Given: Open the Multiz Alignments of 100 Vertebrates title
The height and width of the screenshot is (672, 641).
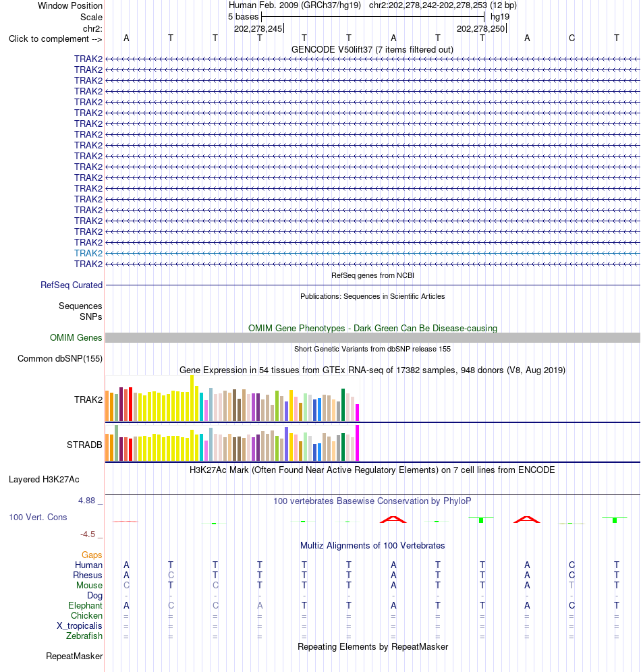Looking at the screenshot, I should tap(372, 546).
